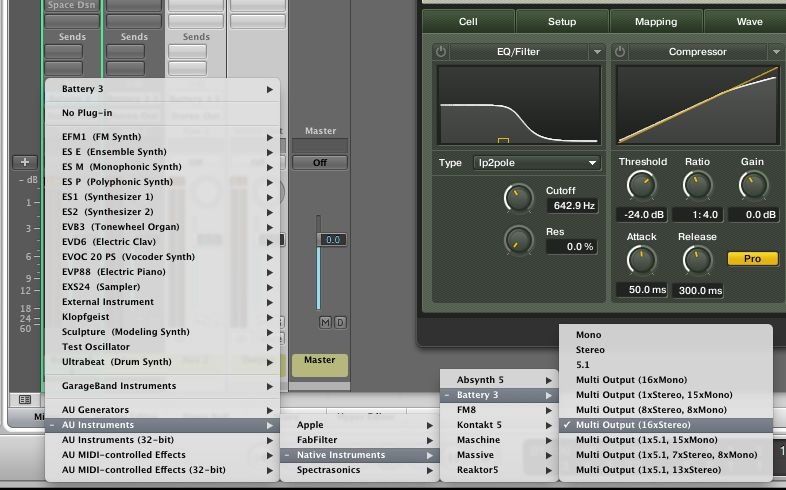Open the Apple manufacturer submenu

coord(359,425)
